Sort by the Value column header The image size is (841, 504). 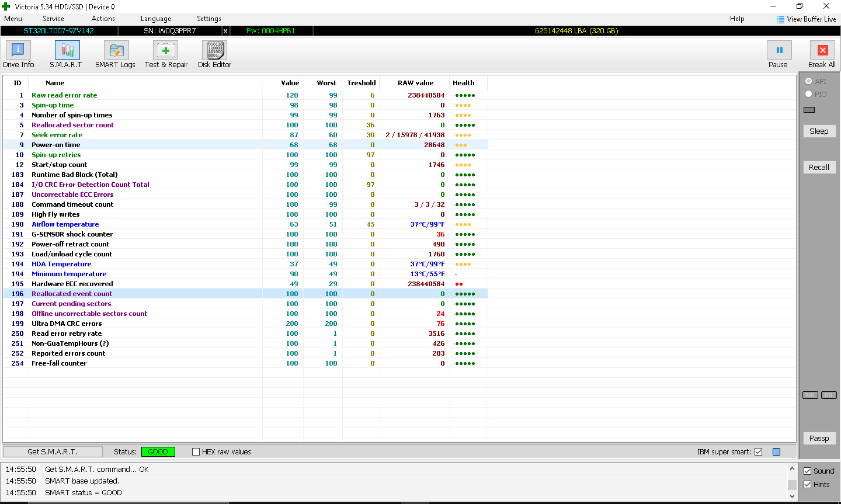pyautogui.click(x=290, y=83)
